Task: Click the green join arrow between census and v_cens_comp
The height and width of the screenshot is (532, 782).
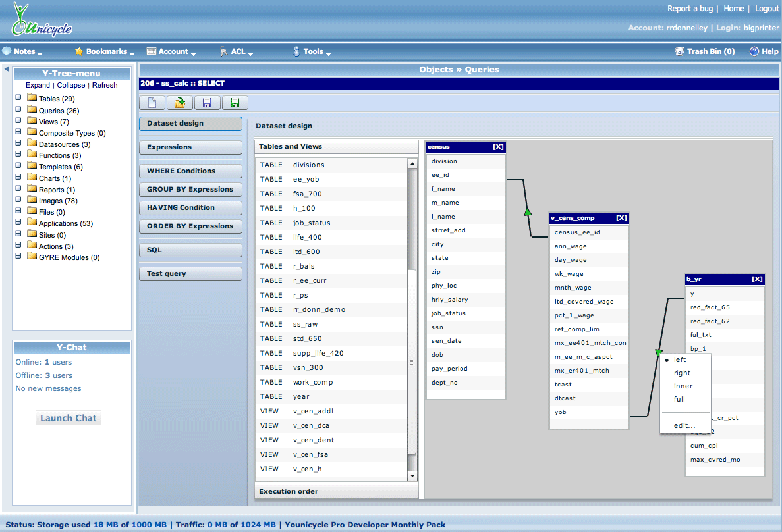Action: point(527,212)
